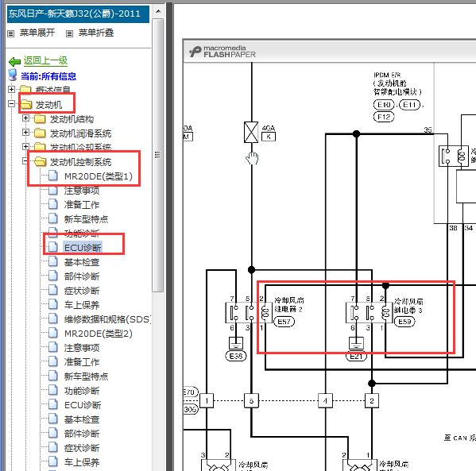
Task: Click the E38 ground connector label
Action: coord(236,356)
